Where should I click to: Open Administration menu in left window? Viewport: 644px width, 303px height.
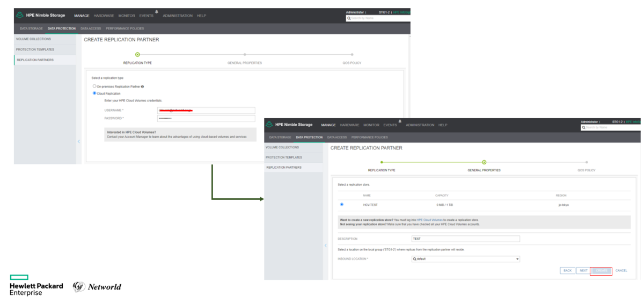[x=178, y=16]
